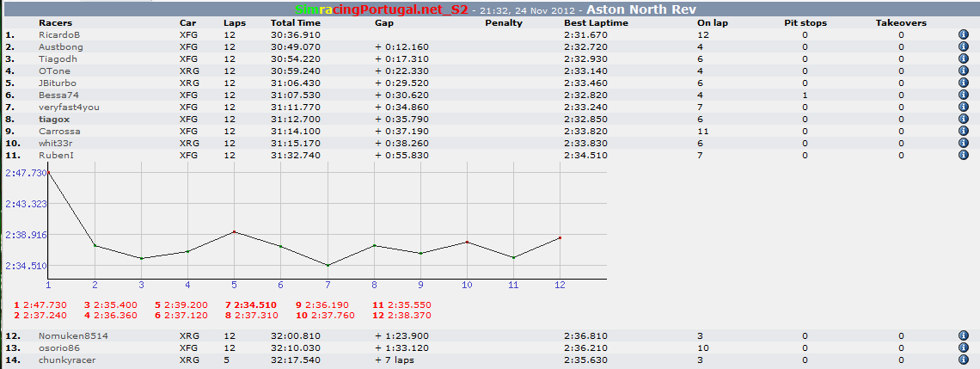Open info icon for Bessa74 row

pyautogui.click(x=963, y=95)
